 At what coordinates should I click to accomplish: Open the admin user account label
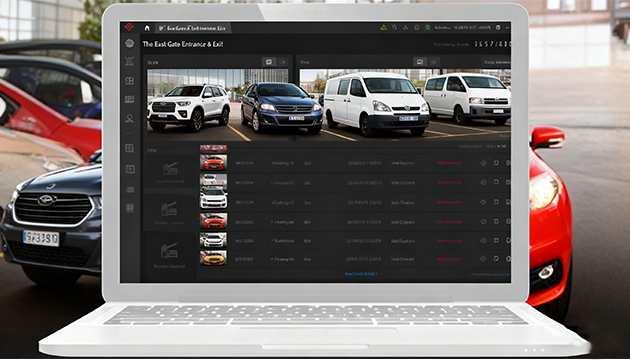click(442, 27)
